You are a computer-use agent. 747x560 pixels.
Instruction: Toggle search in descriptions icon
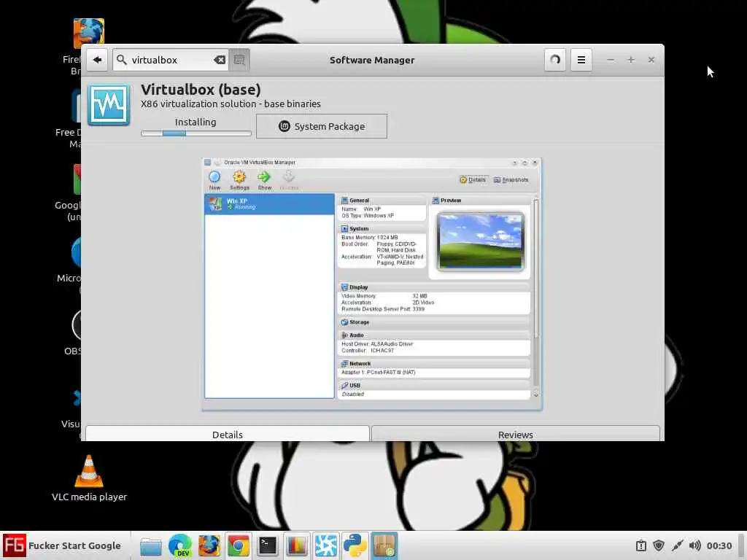[239, 60]
